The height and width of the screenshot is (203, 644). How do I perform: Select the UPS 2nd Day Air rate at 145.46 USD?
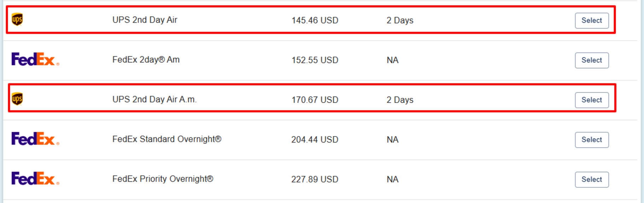click(x=591, y=21)
